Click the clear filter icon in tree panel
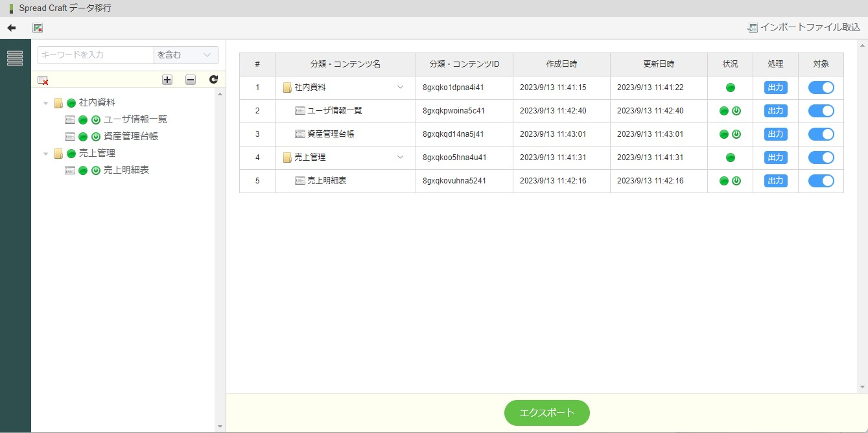This screenshot has width=868, height=433. point(43,80)
